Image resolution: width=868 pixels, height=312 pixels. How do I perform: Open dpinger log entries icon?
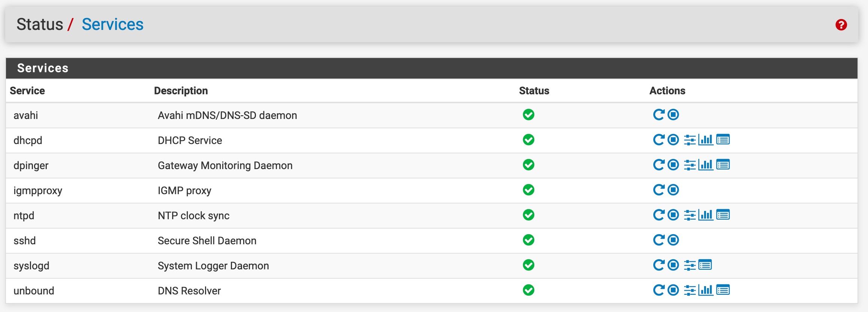pyautogui.click(x=723, y=165)
